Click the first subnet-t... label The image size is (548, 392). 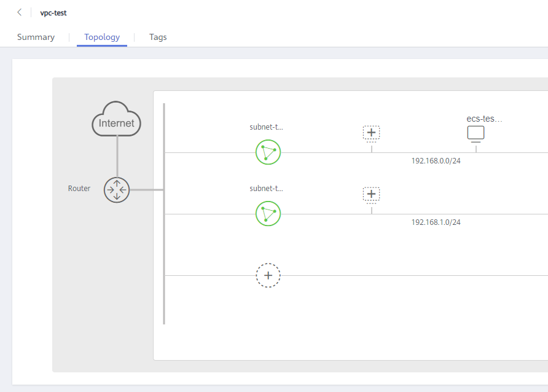[x=266, y=127]
